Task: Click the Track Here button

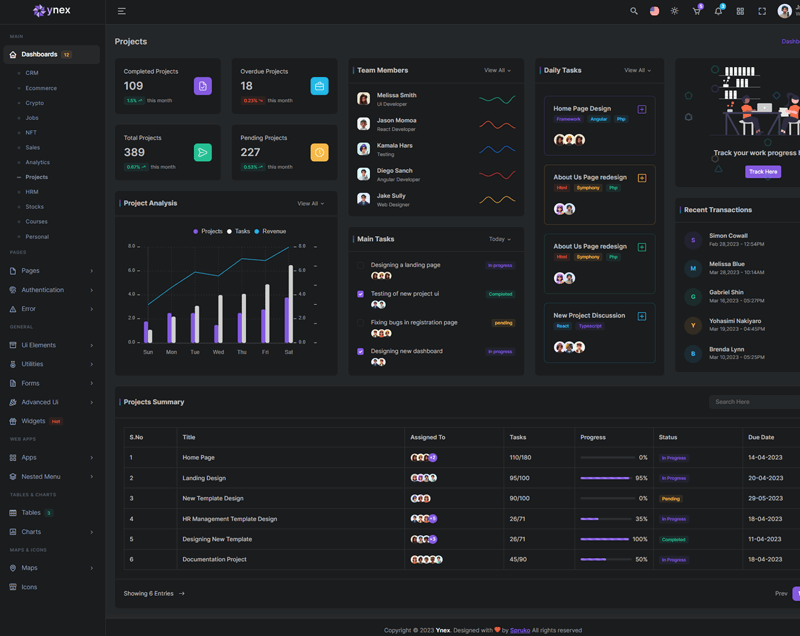Action: (762, 172)
